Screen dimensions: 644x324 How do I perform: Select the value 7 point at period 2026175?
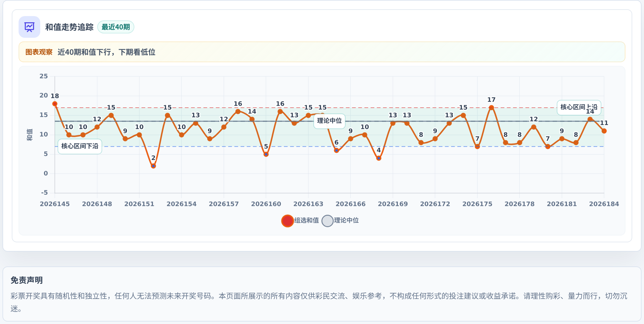coord(477,147)
